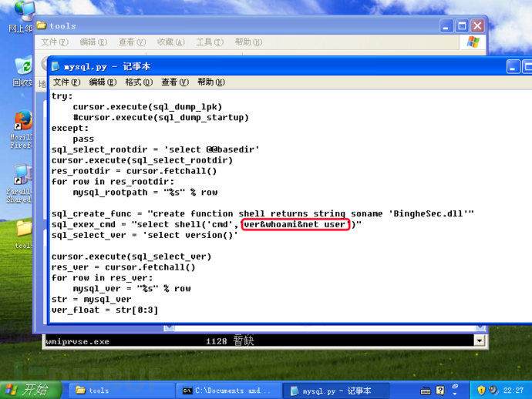Click the help question mark tray icon
The image size is (532, 399).
coord(440,391)
